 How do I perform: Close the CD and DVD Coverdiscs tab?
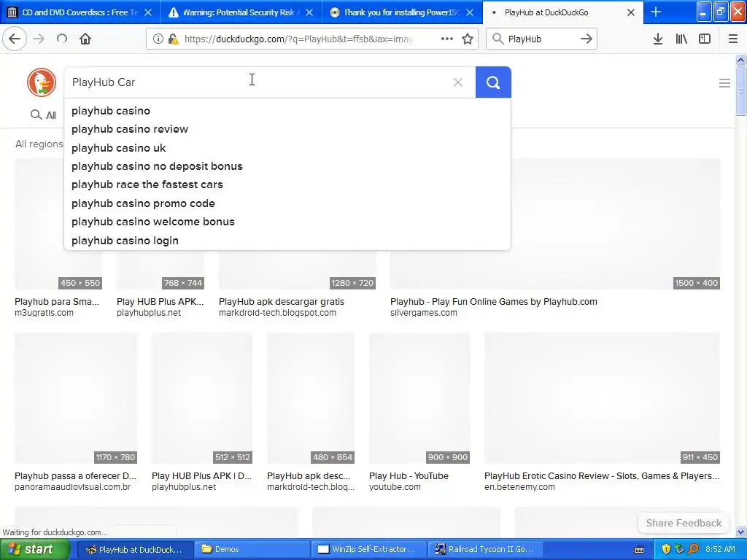[148, 12]
